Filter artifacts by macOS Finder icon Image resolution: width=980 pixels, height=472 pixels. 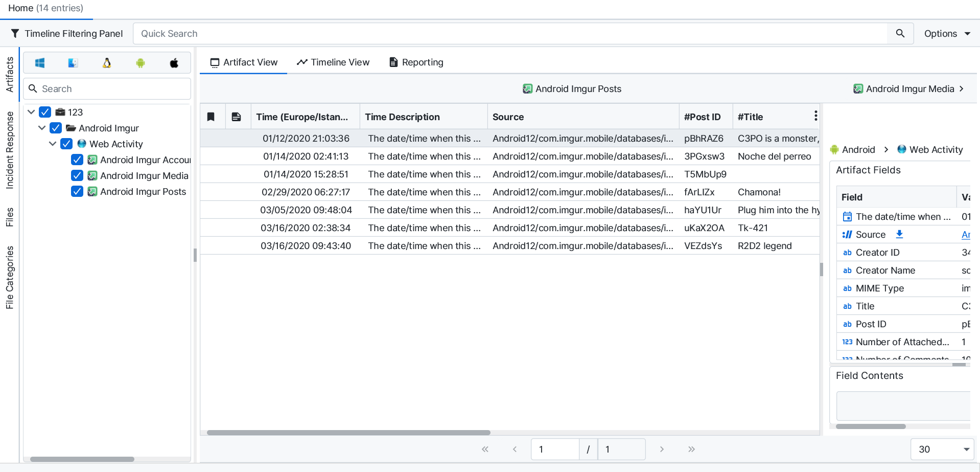(73, 63)
